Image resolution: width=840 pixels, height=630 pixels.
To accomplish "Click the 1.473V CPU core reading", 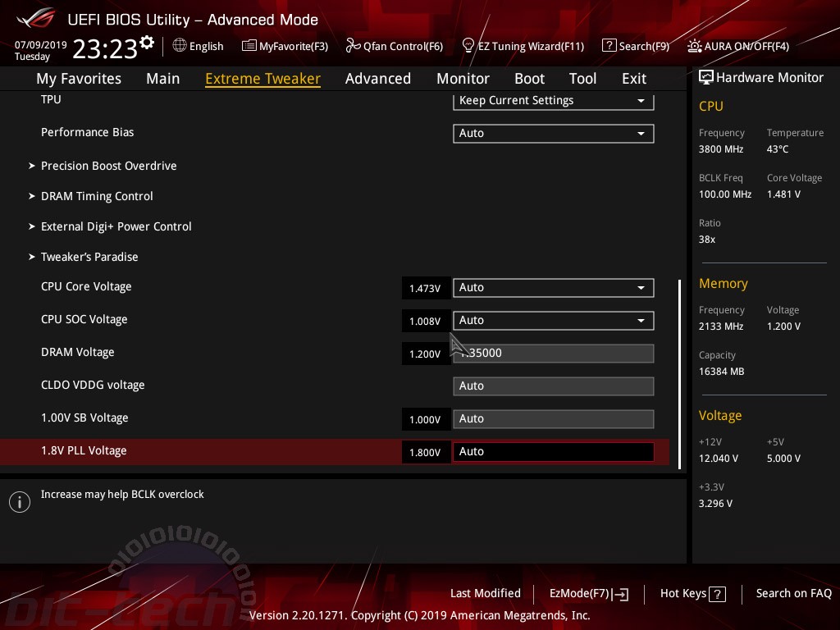I will point(426,288).
